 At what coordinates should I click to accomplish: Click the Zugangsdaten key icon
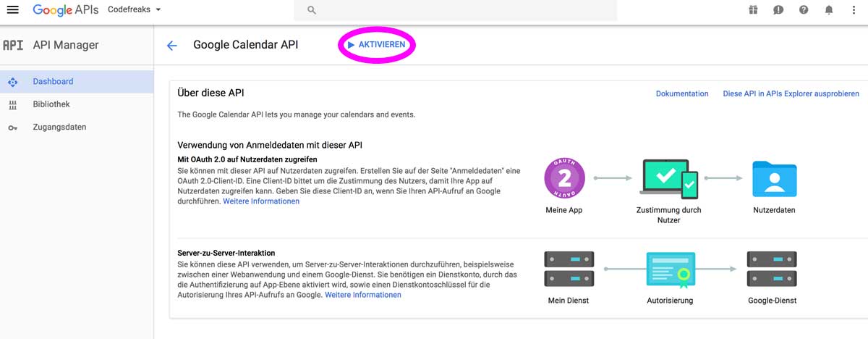13,127
